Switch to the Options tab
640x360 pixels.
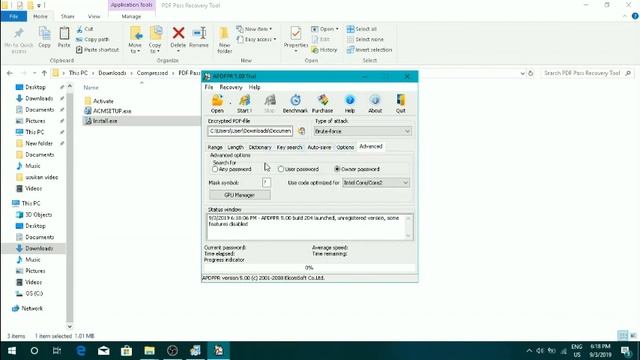click(x=345, y=147)
